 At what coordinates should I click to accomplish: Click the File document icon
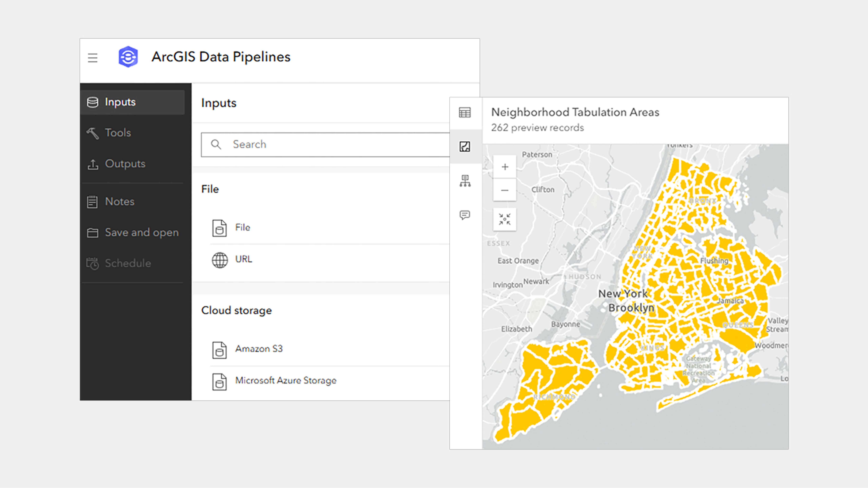[x=219, y=228]
